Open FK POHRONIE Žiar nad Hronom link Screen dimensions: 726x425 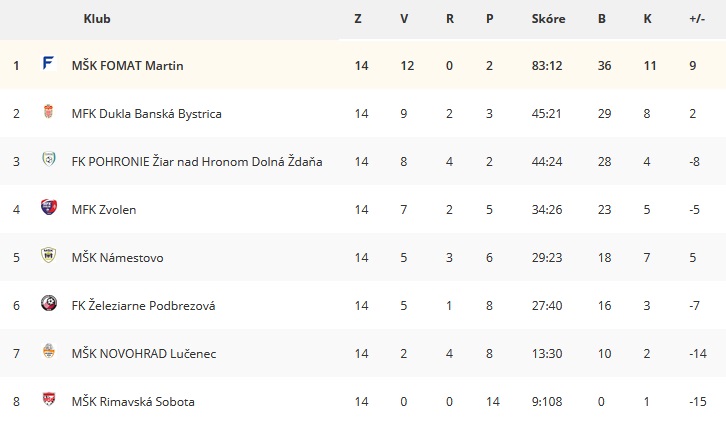point(197,162)
